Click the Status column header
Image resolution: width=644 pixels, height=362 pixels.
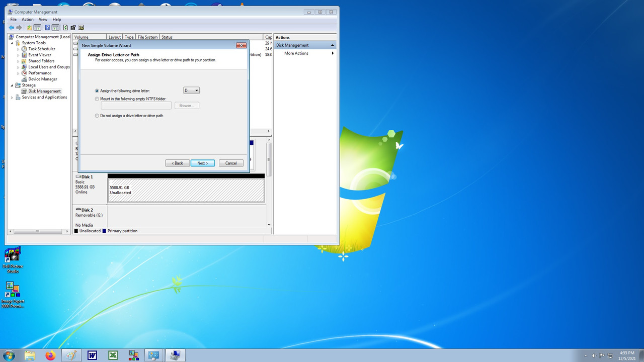(x=211, y=37)
